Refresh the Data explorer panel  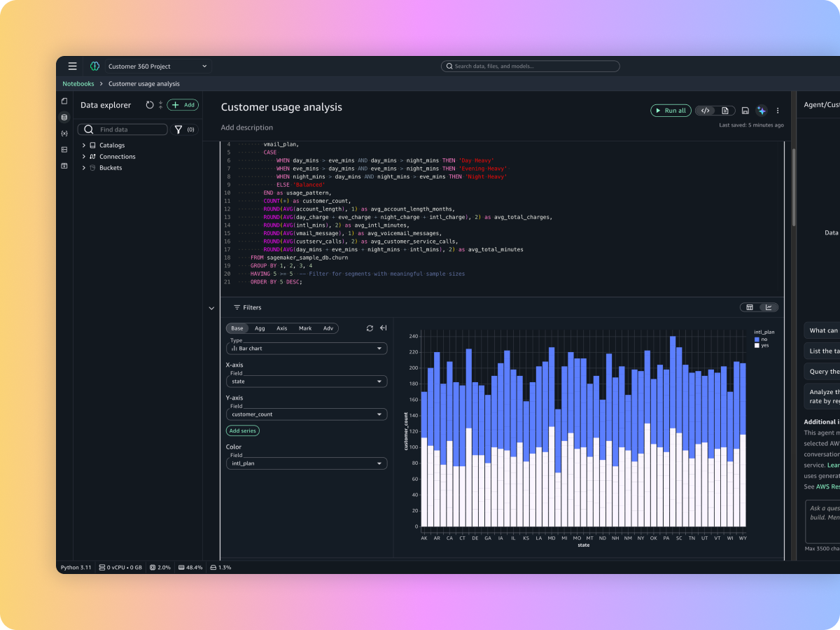pos(149,105)
